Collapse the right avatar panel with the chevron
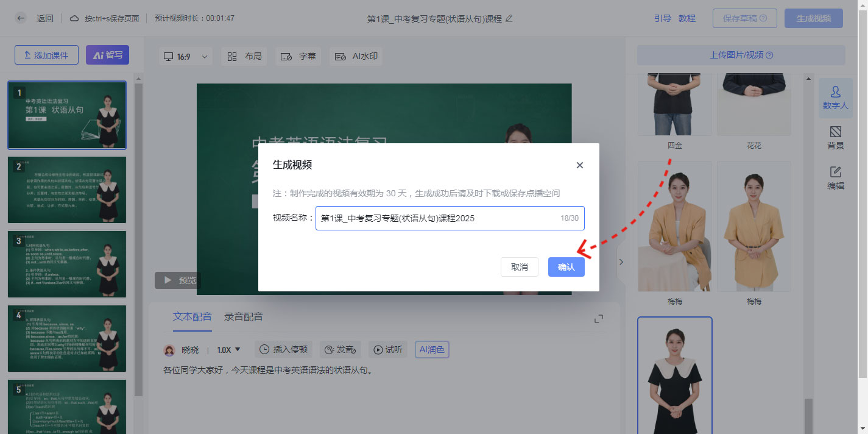868x434 pixels. tap(621, 261)
